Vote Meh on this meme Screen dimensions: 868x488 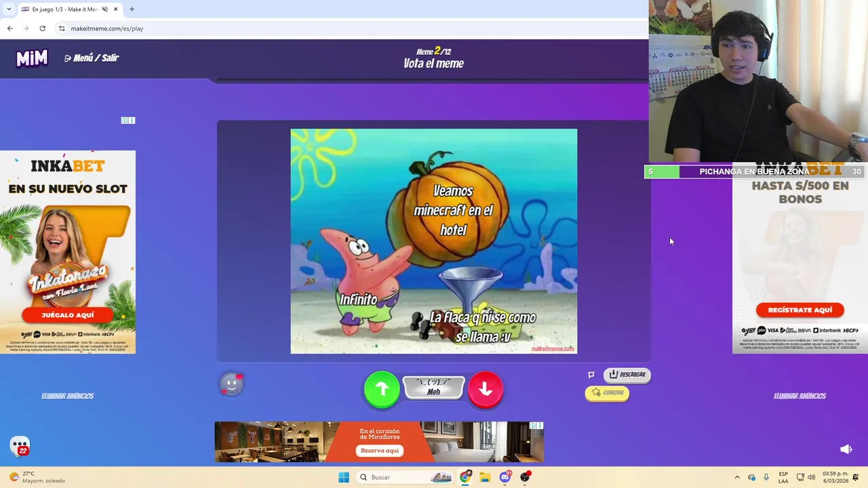(x=434, y=388)
